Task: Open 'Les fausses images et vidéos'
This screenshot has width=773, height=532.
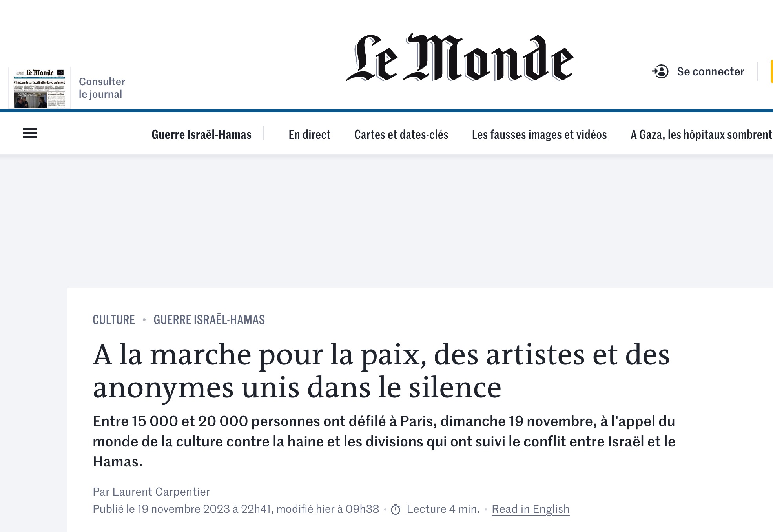Action: [x=539, y=135]
